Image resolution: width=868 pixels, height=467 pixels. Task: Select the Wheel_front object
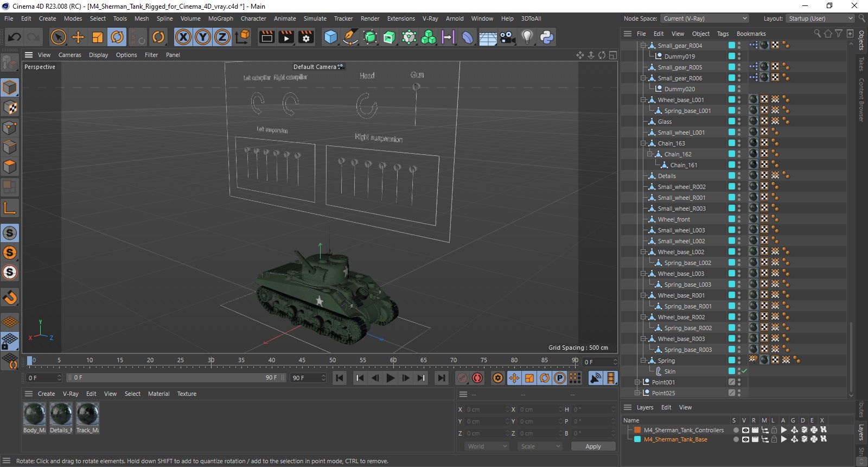click(674, 219)
